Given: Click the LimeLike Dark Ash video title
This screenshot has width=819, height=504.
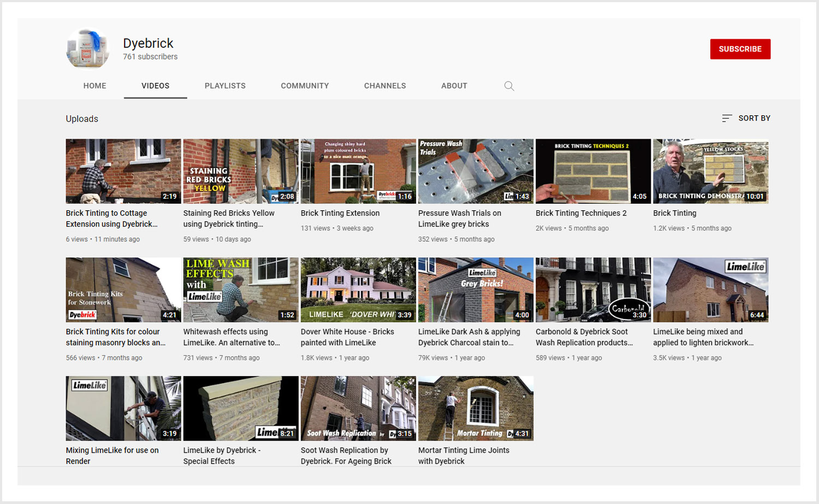Looking at the screenshot, I should (469, 337).
